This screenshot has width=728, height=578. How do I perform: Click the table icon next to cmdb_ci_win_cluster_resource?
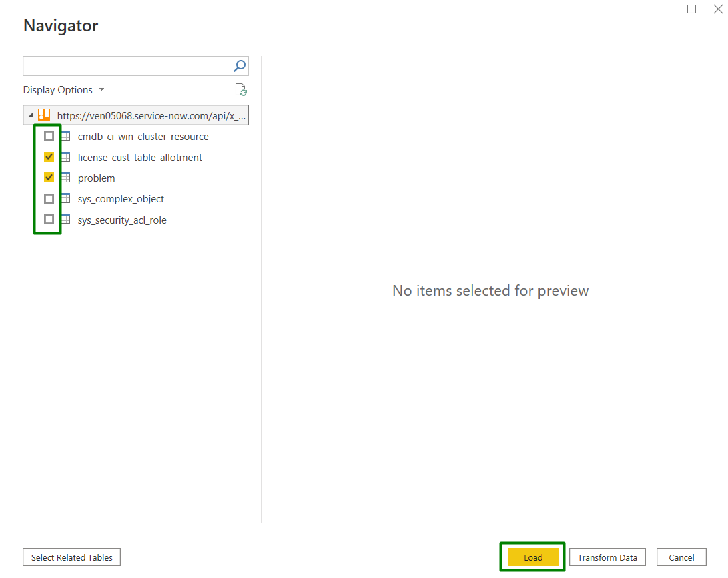[65, 136]
